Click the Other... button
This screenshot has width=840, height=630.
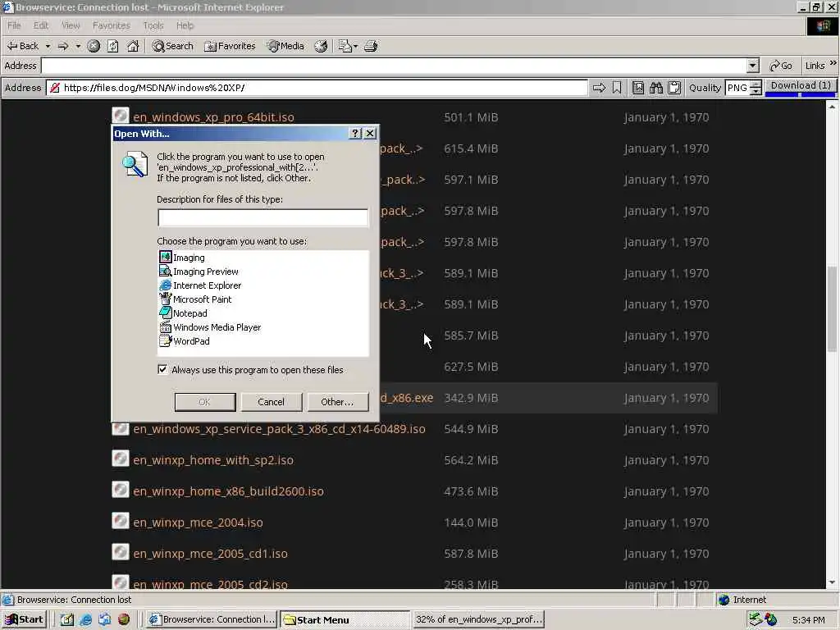[x=337, y=402]
